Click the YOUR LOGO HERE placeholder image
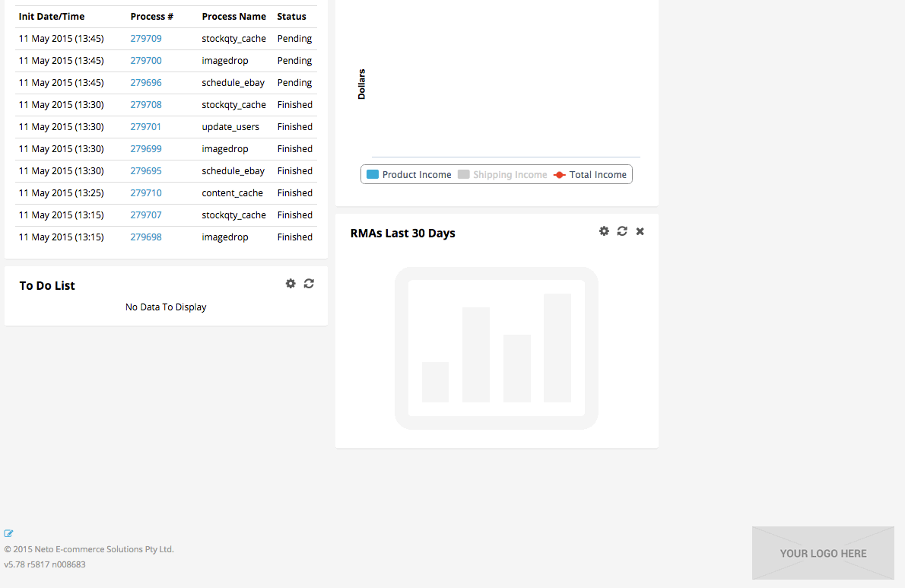905x588 pixels. [823, 553]
